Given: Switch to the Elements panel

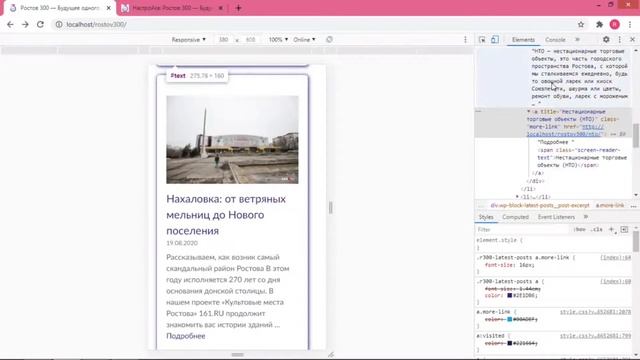Looking at the screenshot, I should 523,40.
